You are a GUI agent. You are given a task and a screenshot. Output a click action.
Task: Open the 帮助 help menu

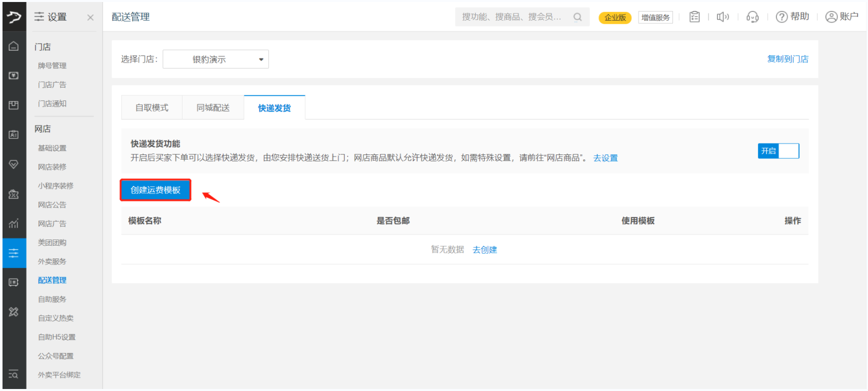click(792, 17)
